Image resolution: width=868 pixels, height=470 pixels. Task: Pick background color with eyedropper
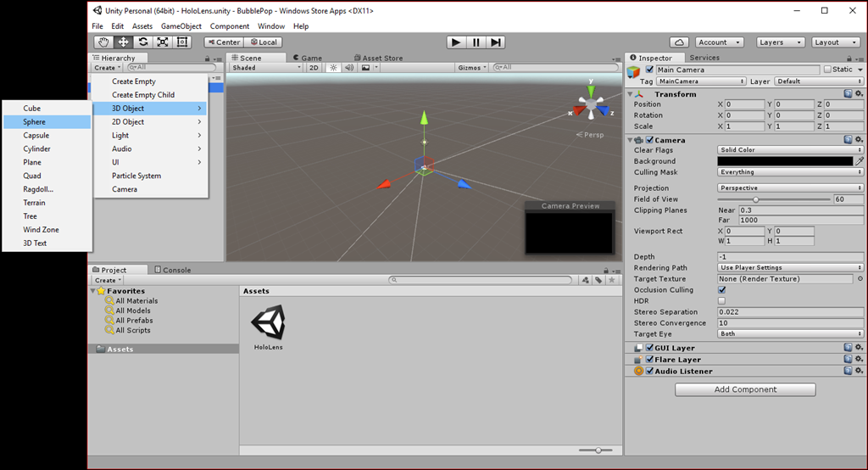pyautogui.click(x=860, y=160)
